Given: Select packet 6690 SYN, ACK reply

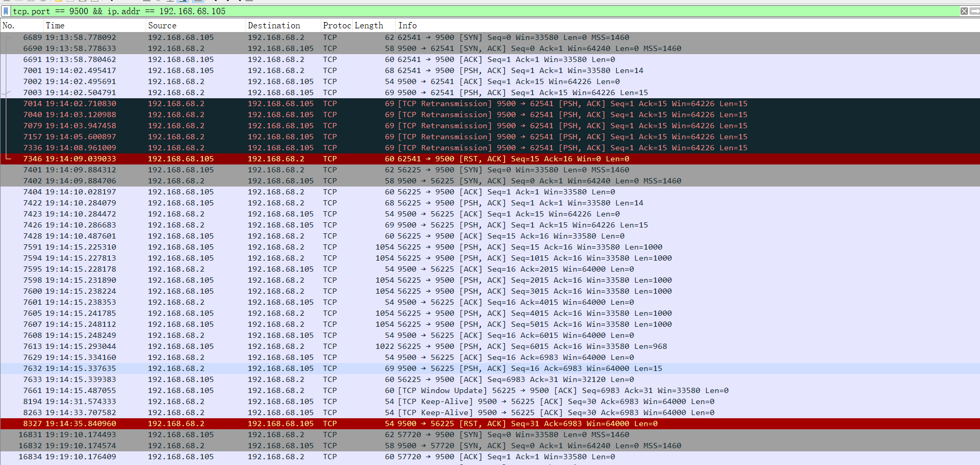Looking at the screenshot, I should [x=490, y=48].
